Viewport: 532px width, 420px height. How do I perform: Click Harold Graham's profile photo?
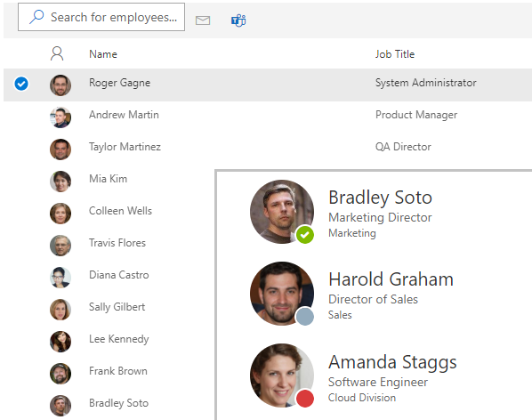tap(282, 294)
